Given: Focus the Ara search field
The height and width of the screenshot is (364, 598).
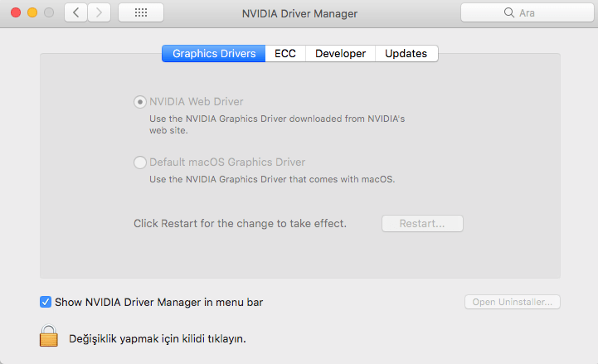Looking at the screenshot, I should click(527, 12).
